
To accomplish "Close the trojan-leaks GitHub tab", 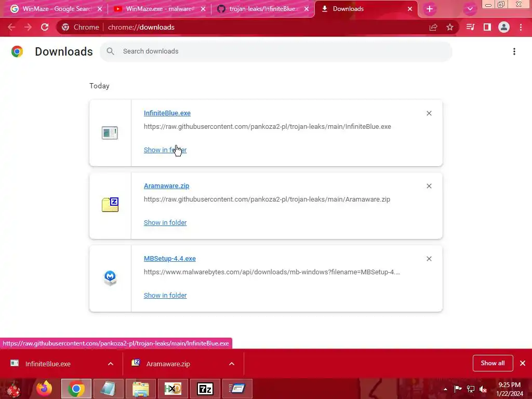I will (307, 9).
